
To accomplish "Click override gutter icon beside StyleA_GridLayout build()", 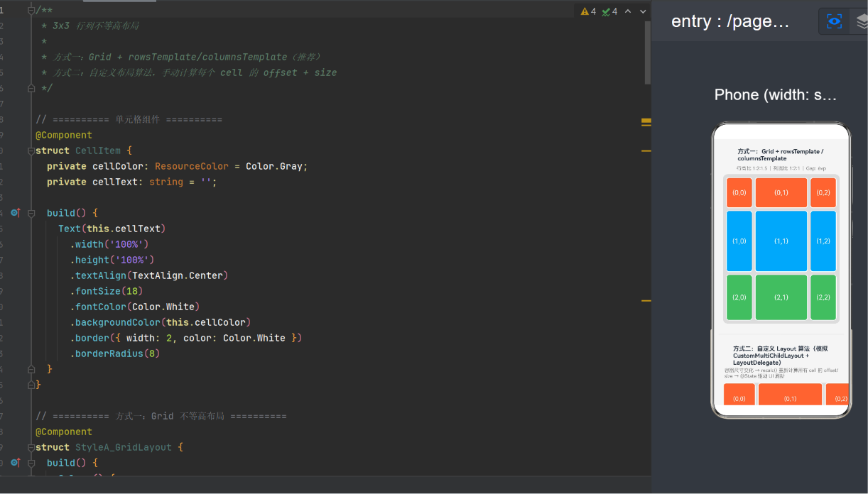I will pyautogui.click(x=16, y=463).
